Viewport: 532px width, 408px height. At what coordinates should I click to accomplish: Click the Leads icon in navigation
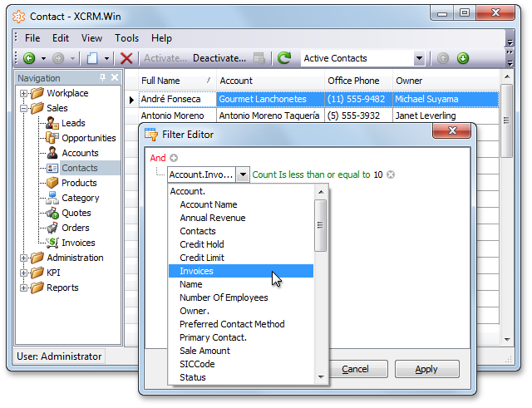click(52, 123)
